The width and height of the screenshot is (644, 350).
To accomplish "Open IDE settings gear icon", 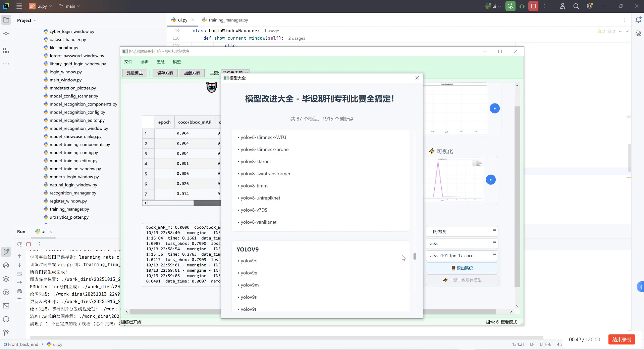I will (590, 6).
